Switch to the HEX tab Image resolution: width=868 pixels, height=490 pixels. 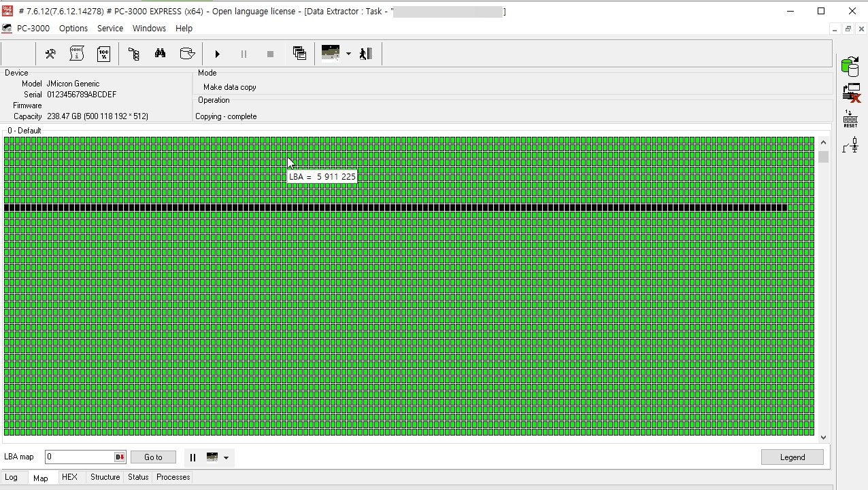[69, 477]
